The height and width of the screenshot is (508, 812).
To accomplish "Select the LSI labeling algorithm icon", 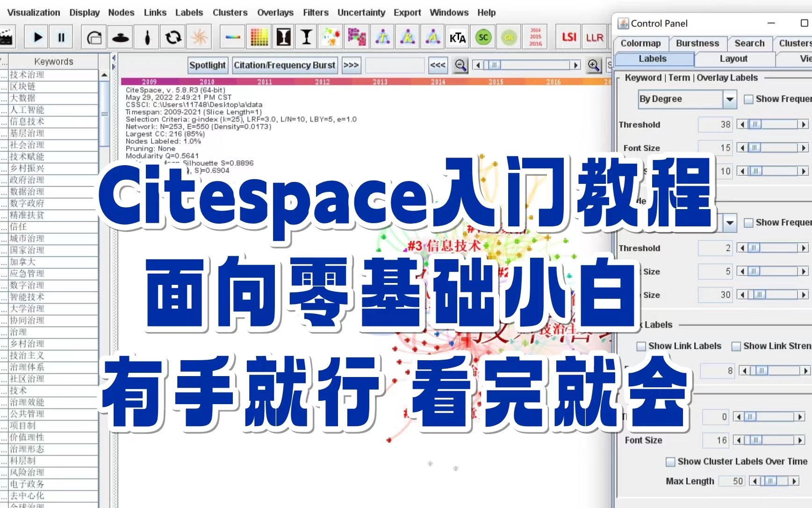I will coord(569,37).
